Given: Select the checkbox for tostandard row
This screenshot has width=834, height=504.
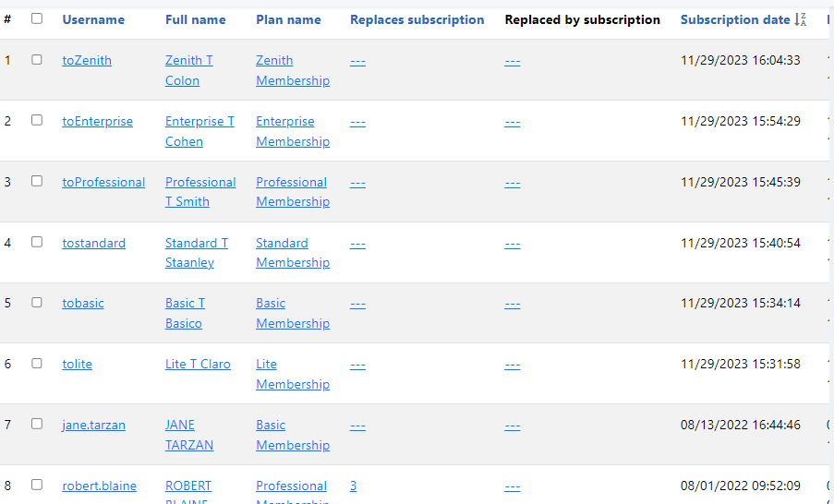Looking at the screenshot, I should click(x=37, y=242).
